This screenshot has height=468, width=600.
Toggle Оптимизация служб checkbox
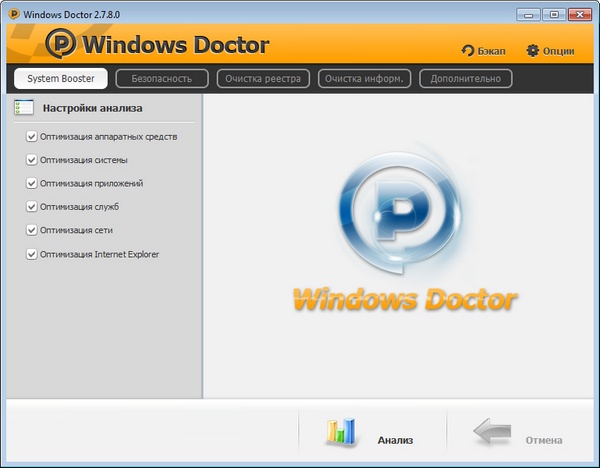click(32, 207)
